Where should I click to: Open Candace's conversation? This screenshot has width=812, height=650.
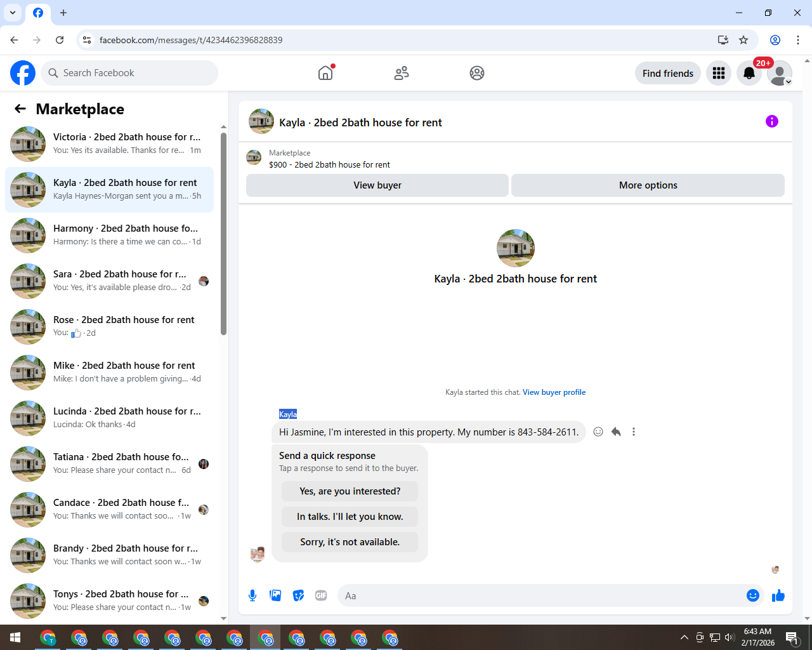click(109, 510)
